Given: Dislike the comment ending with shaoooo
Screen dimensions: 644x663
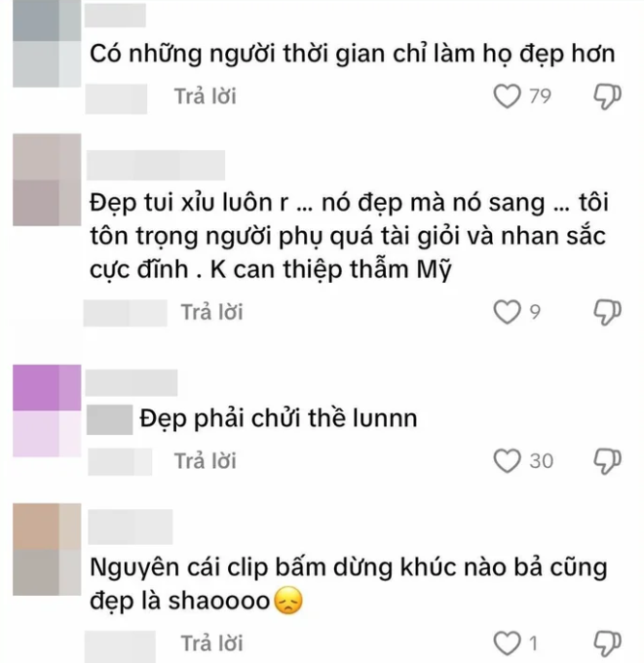Looking at the screenshot, I should tap(607, 643).
